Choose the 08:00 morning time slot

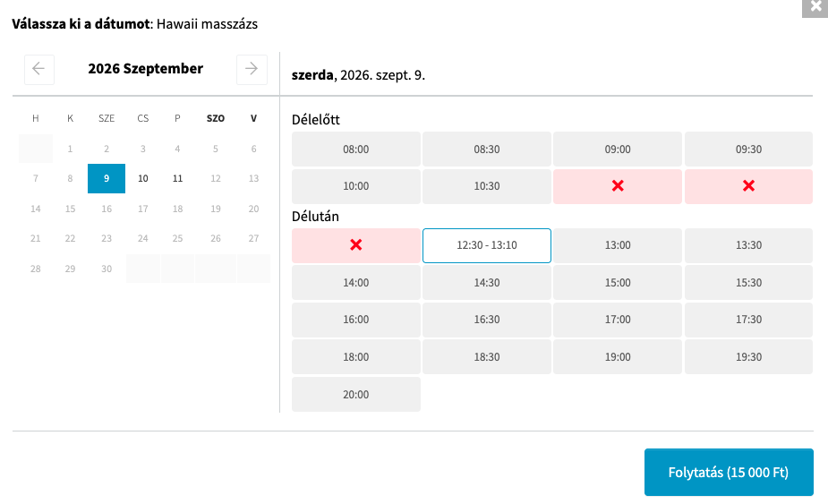click(x=356, y=149)
